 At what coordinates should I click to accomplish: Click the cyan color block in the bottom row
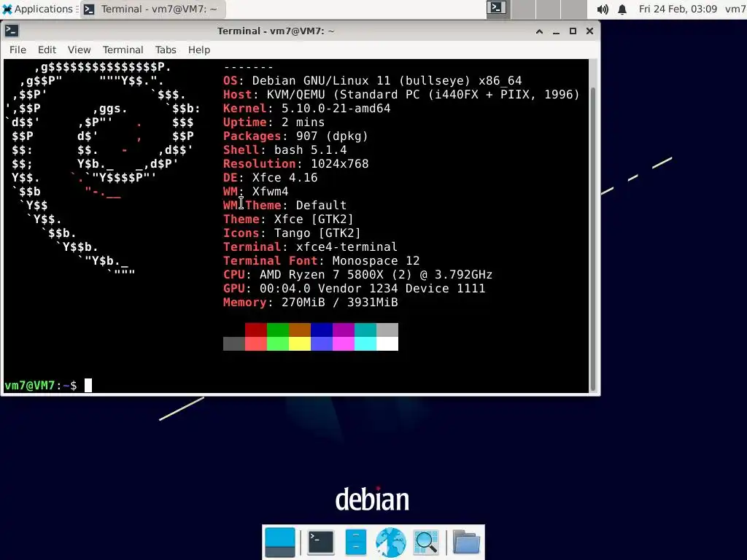click(x=365, y=344)
